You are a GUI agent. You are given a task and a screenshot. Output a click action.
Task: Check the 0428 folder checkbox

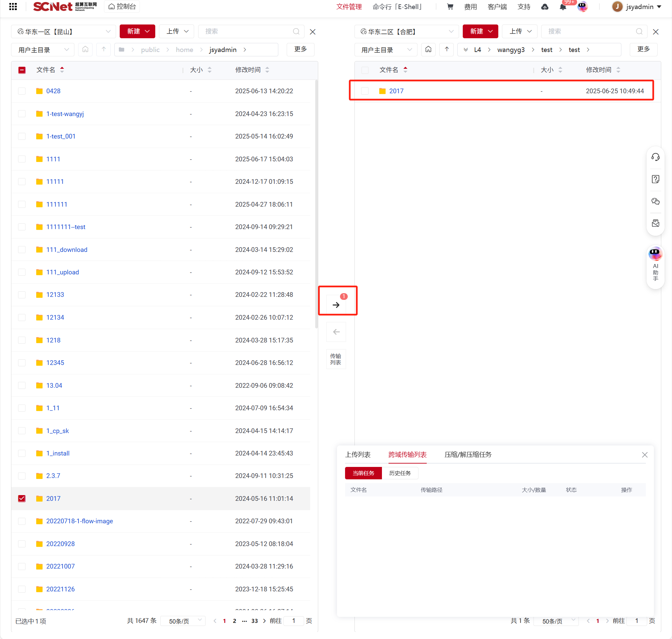[22, 91]
